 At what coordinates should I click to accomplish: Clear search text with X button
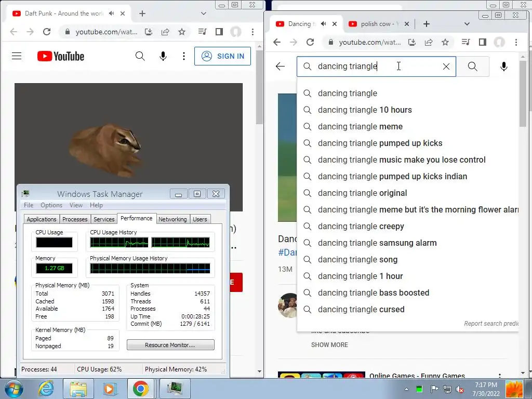coord(446,66)
